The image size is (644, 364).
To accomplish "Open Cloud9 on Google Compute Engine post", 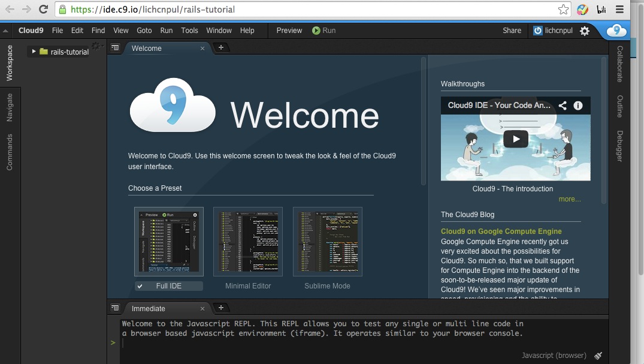I will 501,231.
